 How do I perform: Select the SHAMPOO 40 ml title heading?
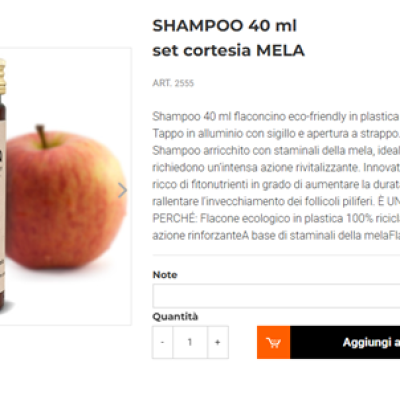(x=224, y=26)
